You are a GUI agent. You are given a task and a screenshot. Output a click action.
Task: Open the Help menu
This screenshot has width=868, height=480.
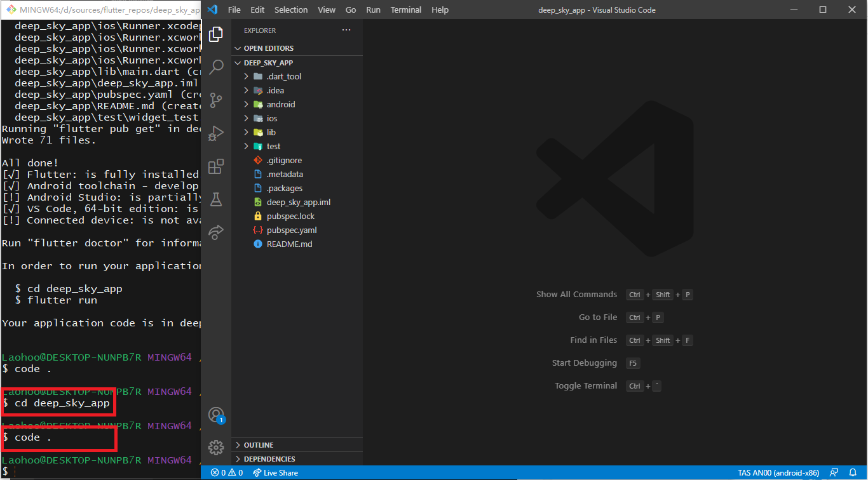440,10
